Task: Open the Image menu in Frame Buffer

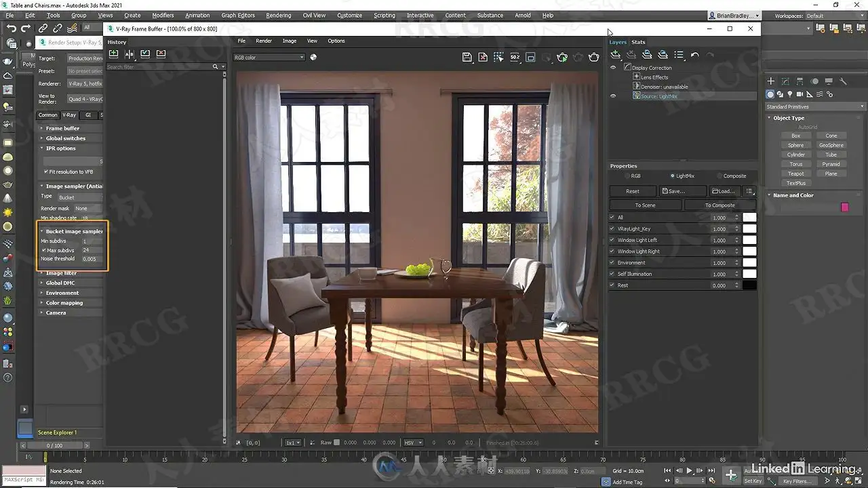Action: point(290,41)
